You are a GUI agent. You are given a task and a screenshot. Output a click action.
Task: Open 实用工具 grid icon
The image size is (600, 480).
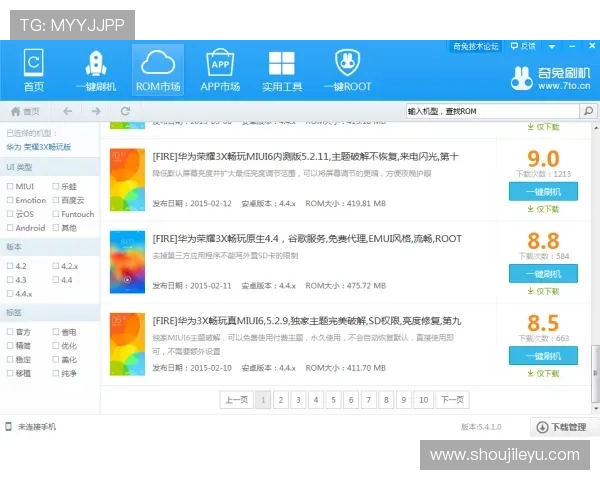(282, 70)
